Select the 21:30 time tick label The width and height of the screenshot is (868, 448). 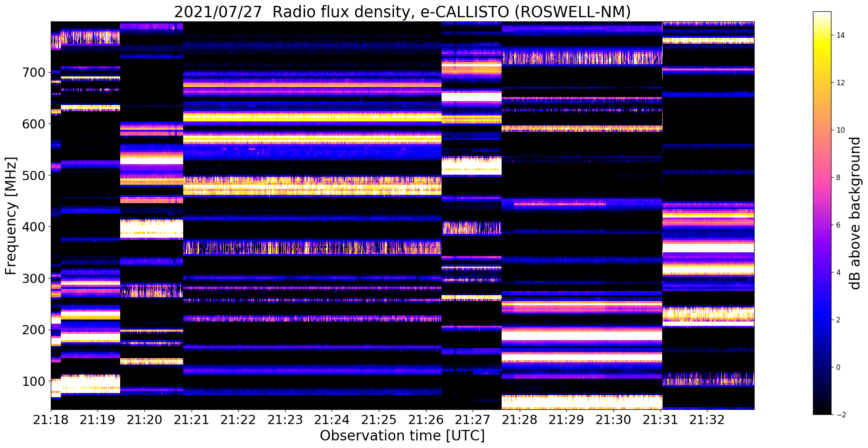(614, 420)
